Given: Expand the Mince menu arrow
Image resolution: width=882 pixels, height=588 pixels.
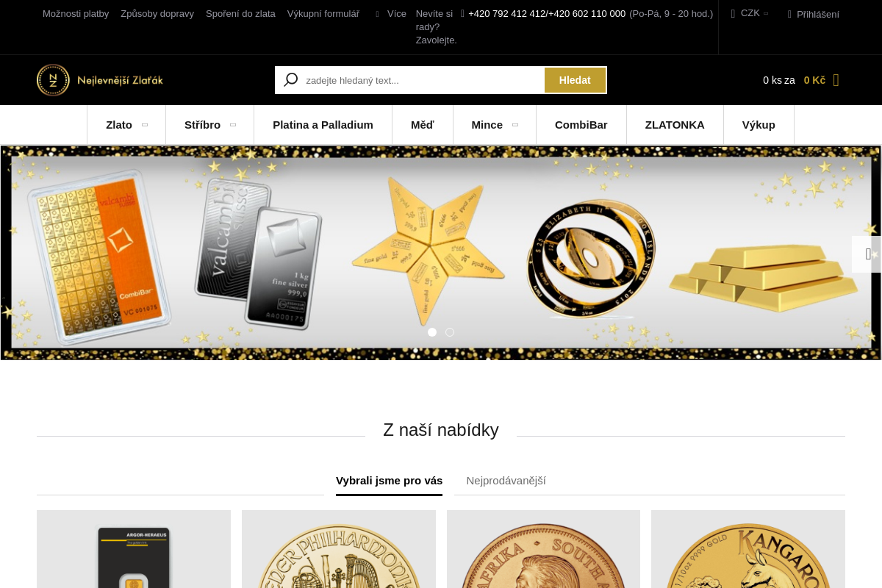Looking at the screenshot, I should click(x=515, y=125).
